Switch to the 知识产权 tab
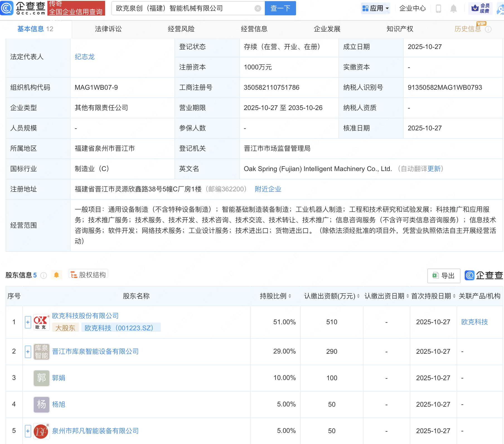The image size is (504, 444). click(400, 29)
